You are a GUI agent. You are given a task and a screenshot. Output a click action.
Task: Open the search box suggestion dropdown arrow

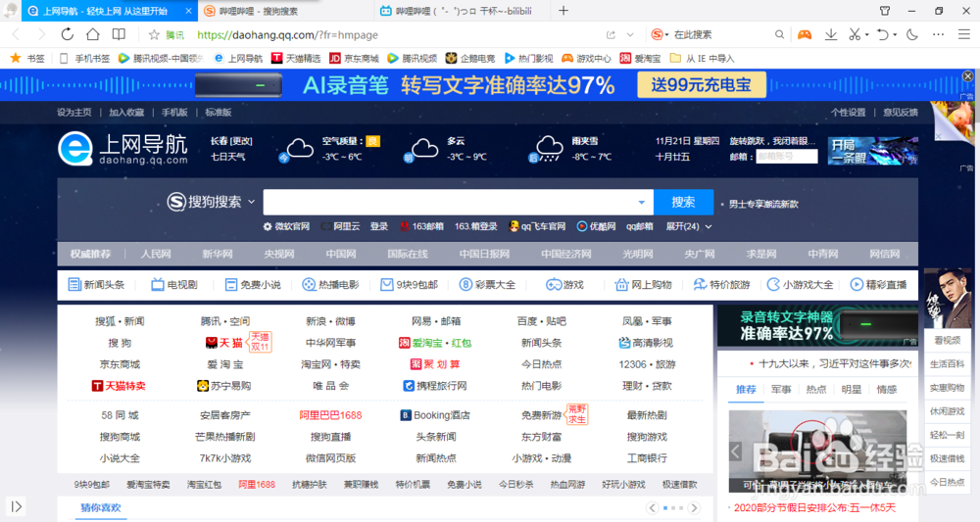641,203
